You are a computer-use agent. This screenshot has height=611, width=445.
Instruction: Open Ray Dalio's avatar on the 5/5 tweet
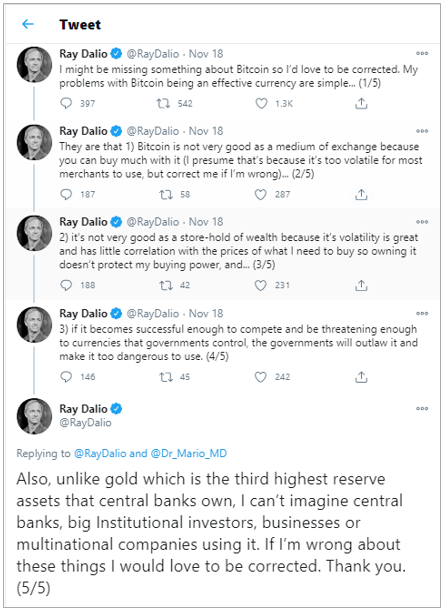[34, 416]
